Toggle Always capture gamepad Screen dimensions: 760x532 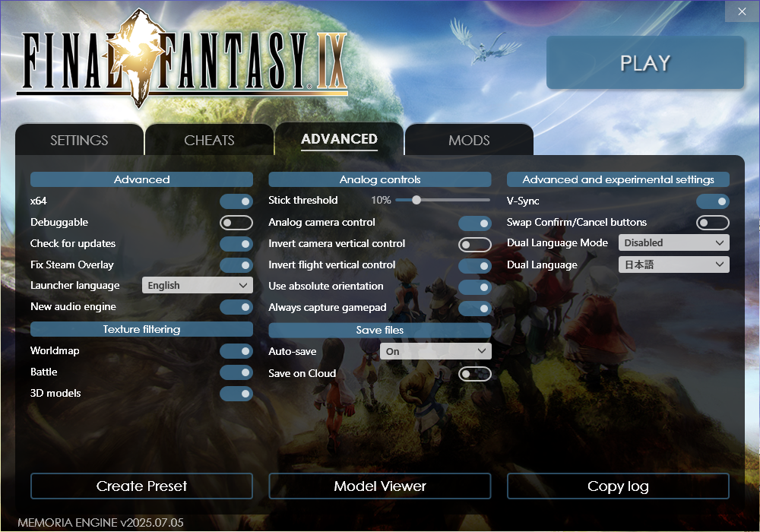pyautogui.click(x=475, y=308)
